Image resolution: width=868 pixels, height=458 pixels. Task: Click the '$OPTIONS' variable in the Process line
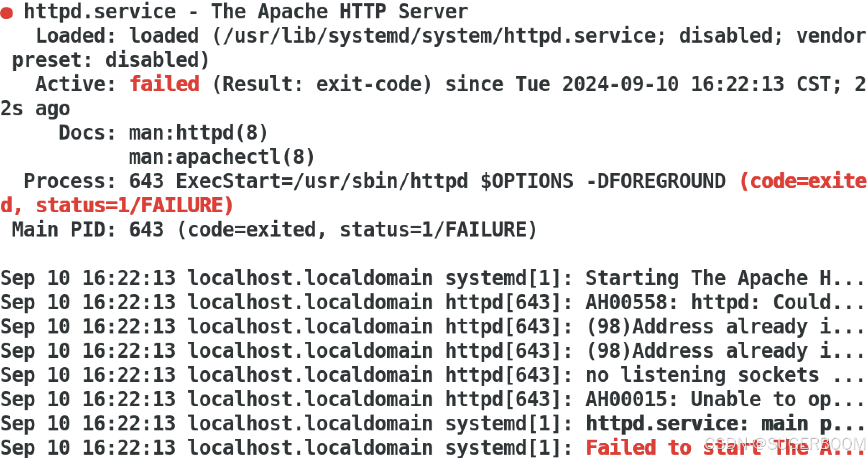tap(527, 181)
